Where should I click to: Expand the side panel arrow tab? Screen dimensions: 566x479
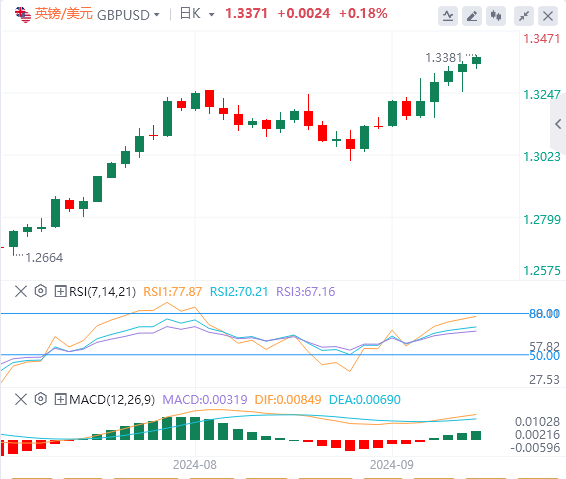[x=558, y=124]
